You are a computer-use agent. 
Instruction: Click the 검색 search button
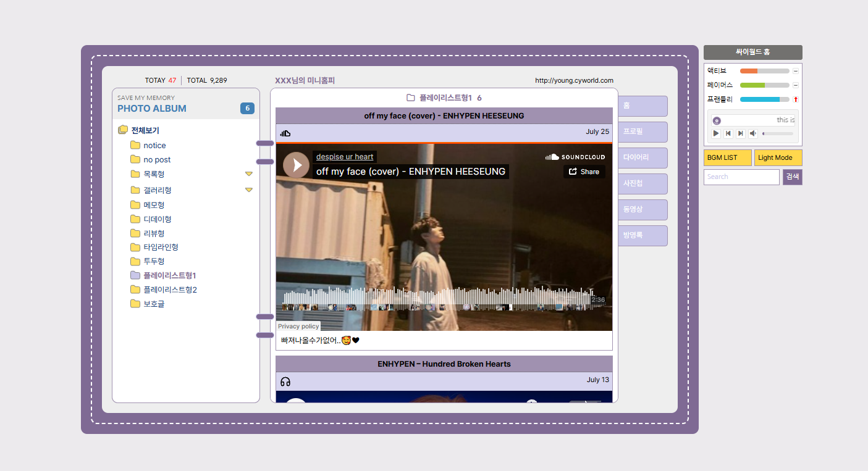click(x=793, y=177)
